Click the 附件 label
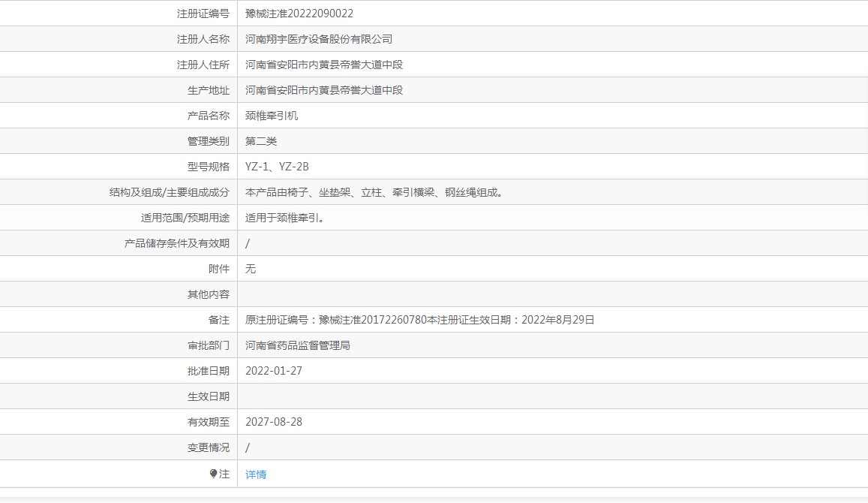 tap(218, 269)
